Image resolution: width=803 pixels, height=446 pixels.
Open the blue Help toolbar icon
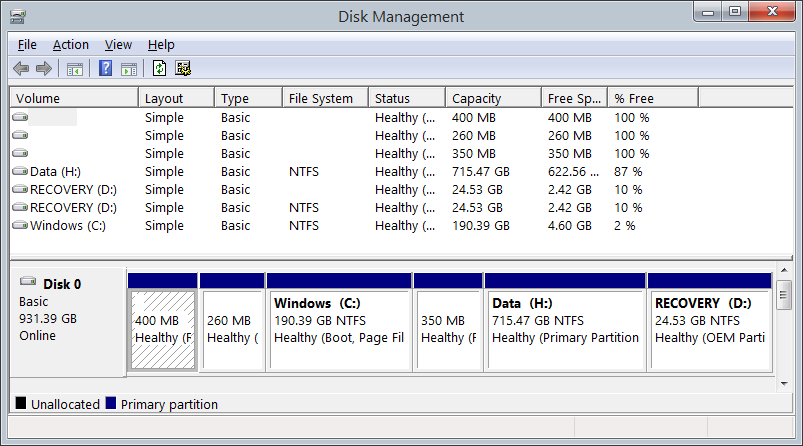tap(105, 68)
